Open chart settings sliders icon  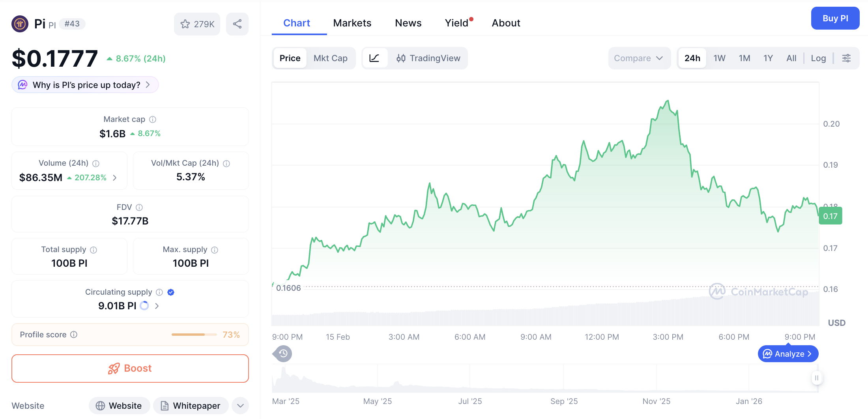coord(847,58)
